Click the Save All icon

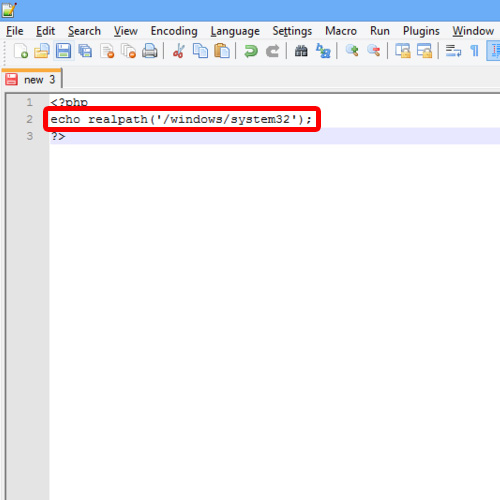coord(85,51)
